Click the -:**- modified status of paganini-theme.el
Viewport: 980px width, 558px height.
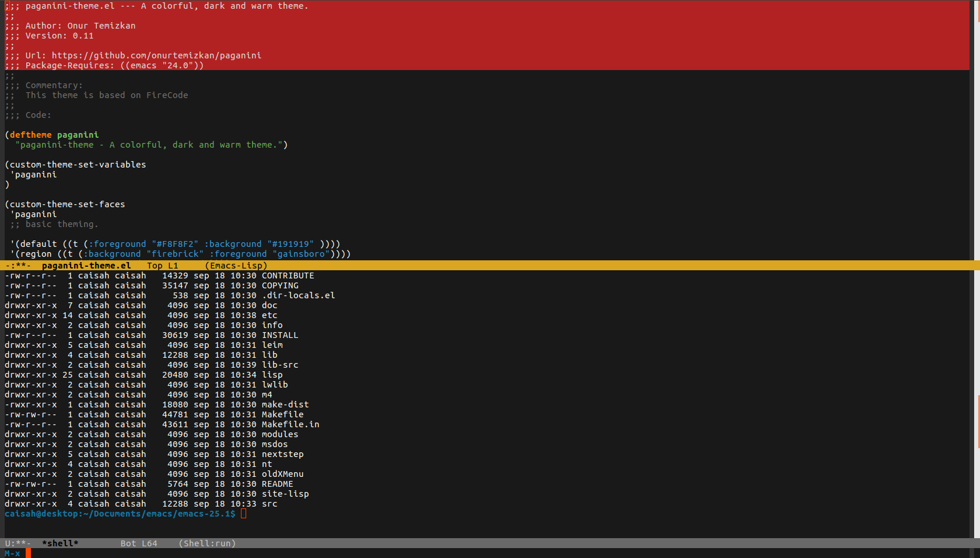pyautogui.click(x=18, y=266)
